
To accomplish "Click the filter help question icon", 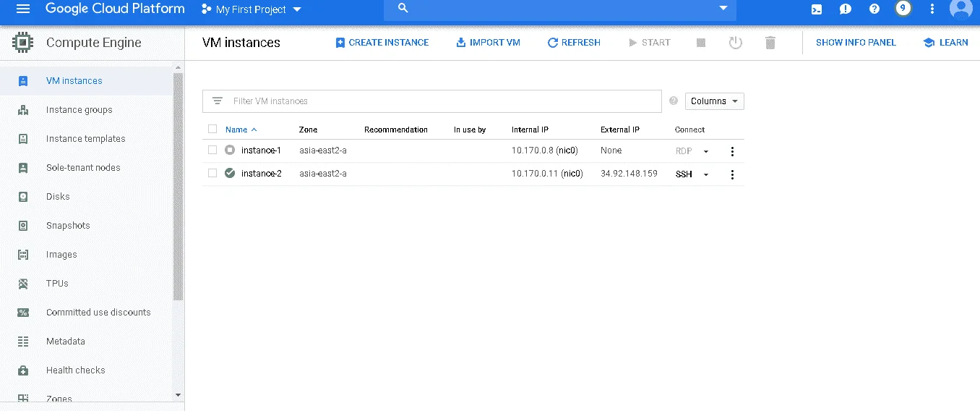I will (x=674, y=101).
